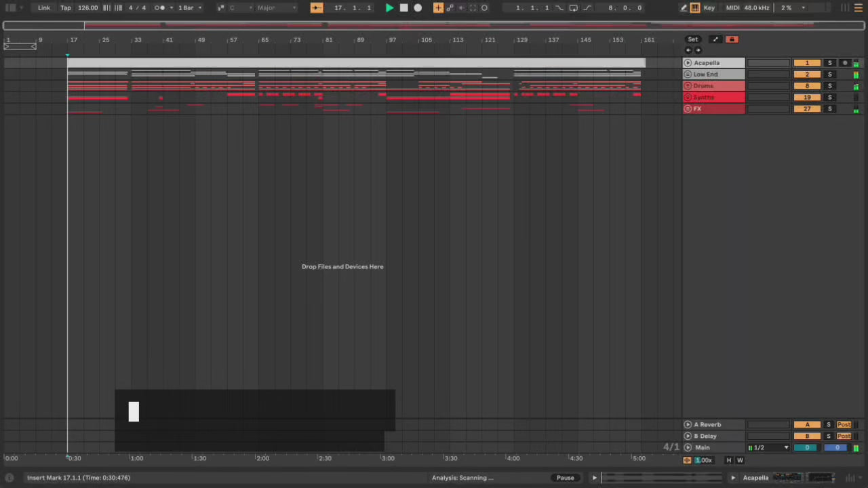This screenshot has width=868, height=488.
Task: Click the tempo field showing 126.00
Action: click(x=87, y=7)
